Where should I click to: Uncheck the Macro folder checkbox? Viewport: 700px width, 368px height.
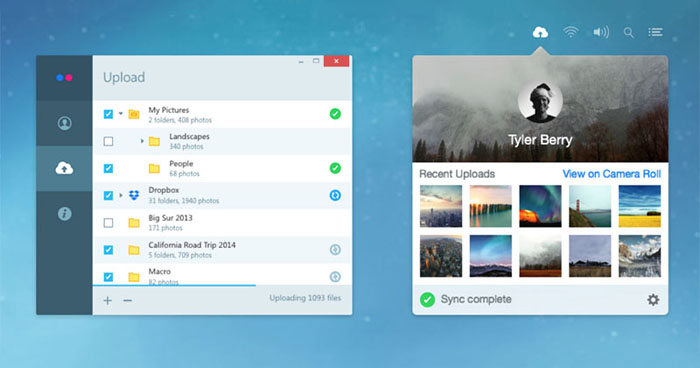click(108, 277)
